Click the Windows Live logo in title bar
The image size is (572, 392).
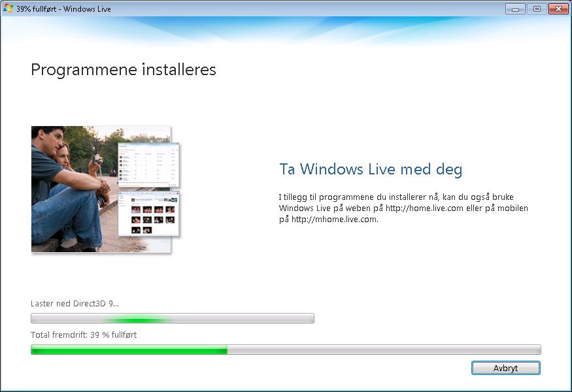point(8,8)
